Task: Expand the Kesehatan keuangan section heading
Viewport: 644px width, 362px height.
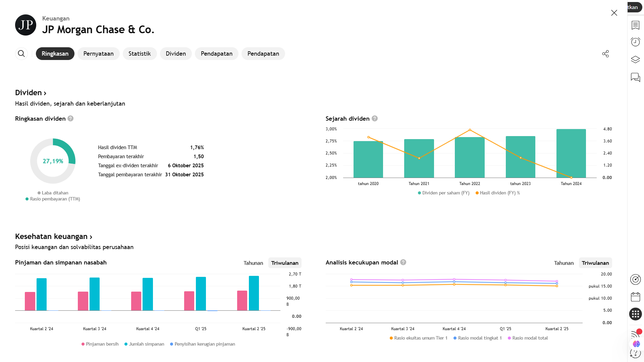Action: tap(53, 237)
